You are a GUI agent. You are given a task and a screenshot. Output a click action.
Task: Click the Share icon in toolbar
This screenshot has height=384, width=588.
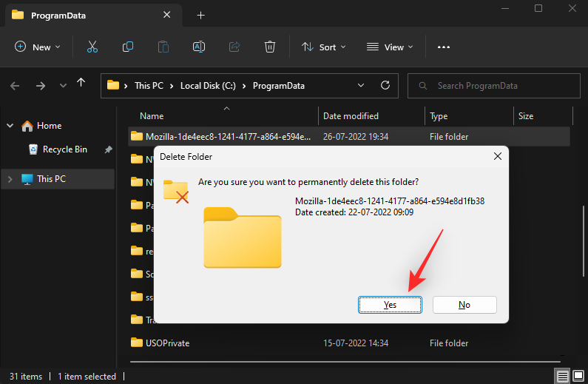click(234, 47)
